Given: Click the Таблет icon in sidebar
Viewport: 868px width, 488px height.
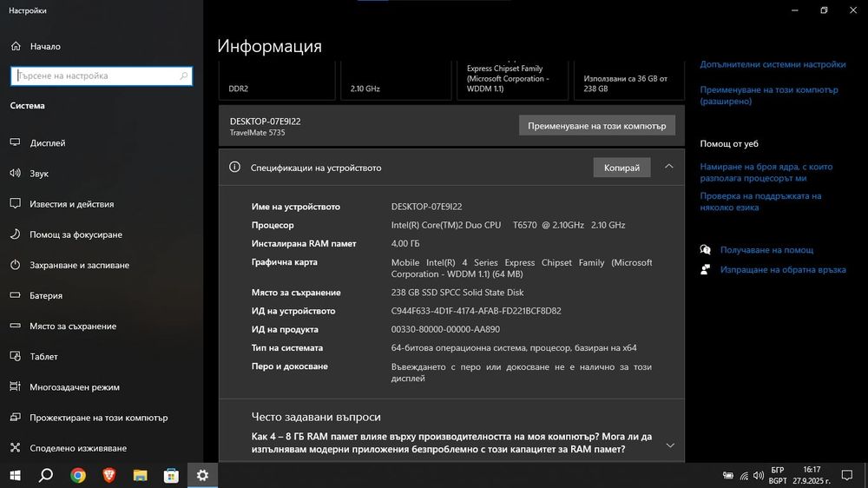Looking at the screenshot, I should coord(16,356).
